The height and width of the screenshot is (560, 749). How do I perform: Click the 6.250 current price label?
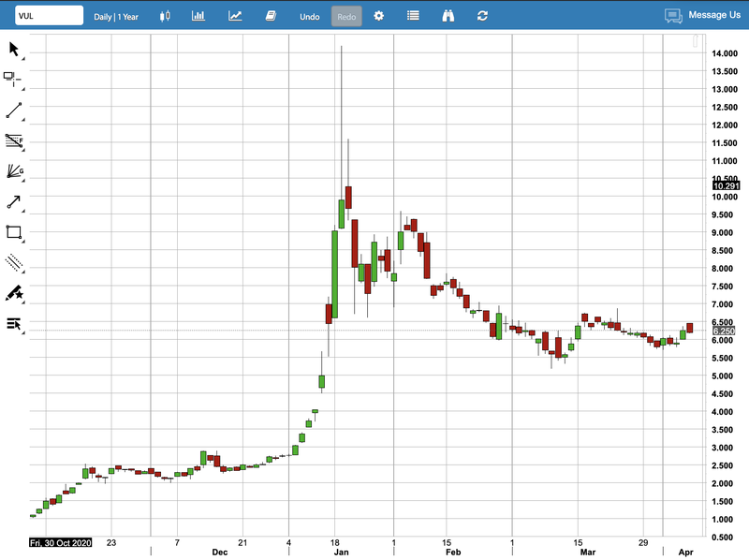point(724,331)
